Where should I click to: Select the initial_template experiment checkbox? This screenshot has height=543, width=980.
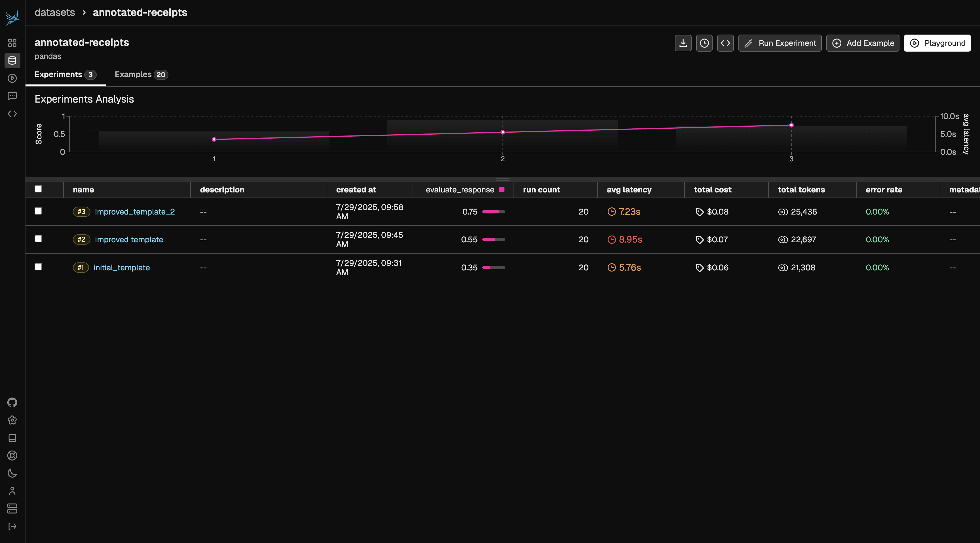tap(39, 267)
